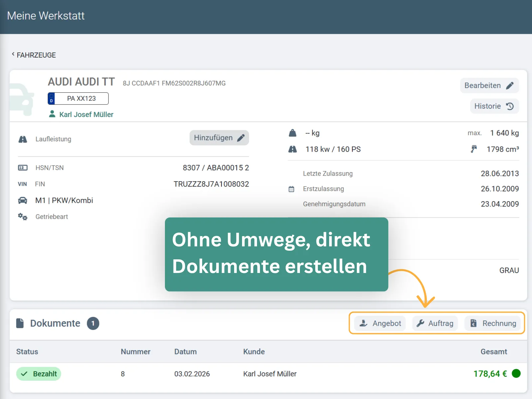
Task: Click the Dokumente count badge 1
Action: tap(93, 323)
